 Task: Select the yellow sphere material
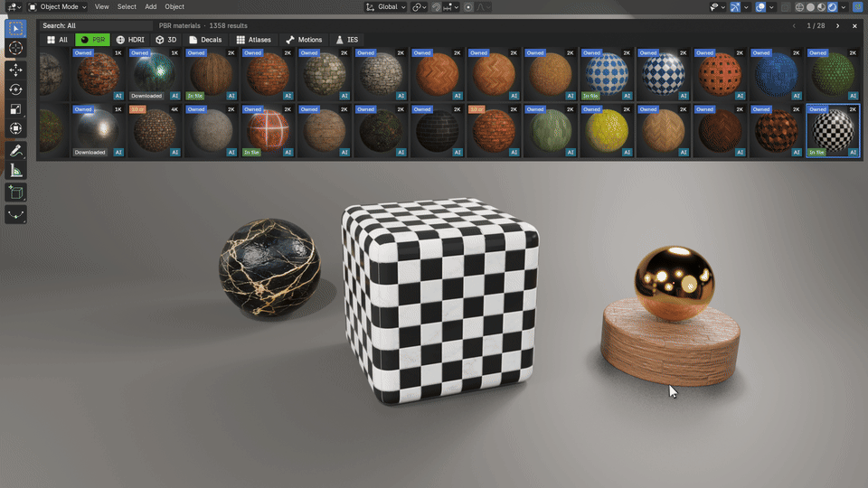pyautogui.click(x=607, y=131)
